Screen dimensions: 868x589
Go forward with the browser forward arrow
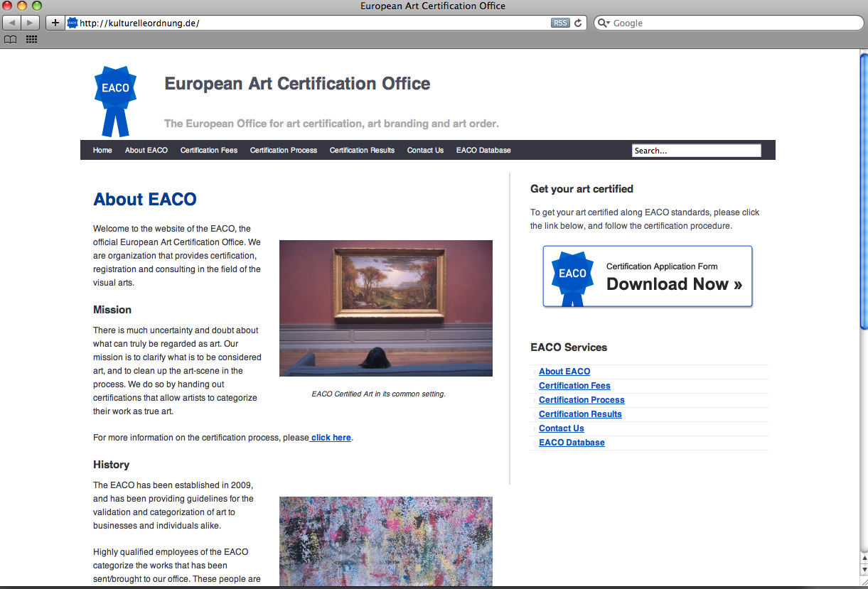(31, 23)
